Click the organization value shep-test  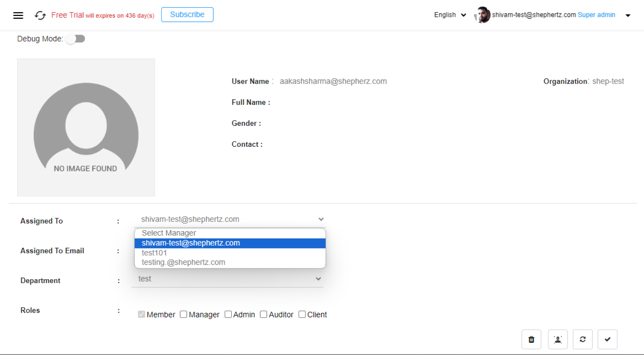(x=608, y=81)
